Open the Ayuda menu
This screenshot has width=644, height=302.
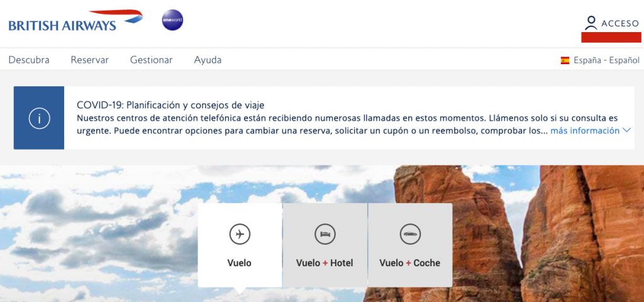click(208, 60)
